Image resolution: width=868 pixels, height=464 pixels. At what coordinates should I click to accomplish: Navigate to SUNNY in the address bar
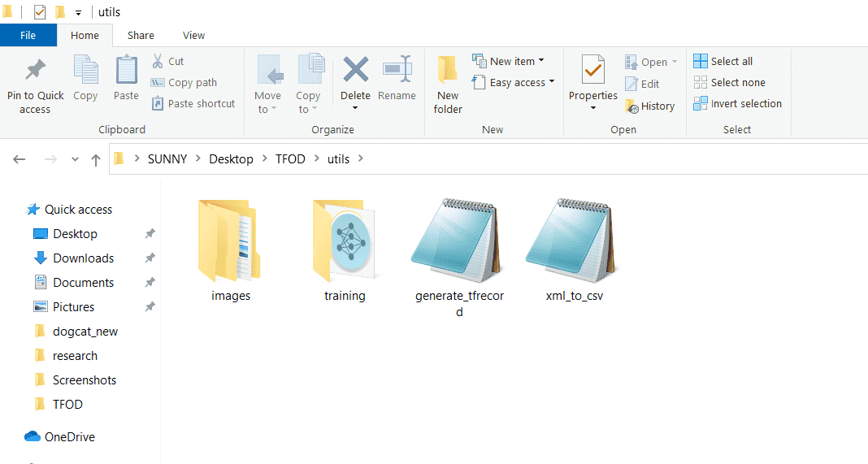click(x=167, y=159)
